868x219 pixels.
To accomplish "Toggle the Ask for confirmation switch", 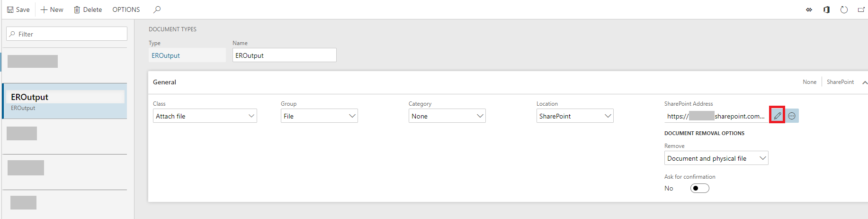I will pyautogui.click(x=699, y=188).
